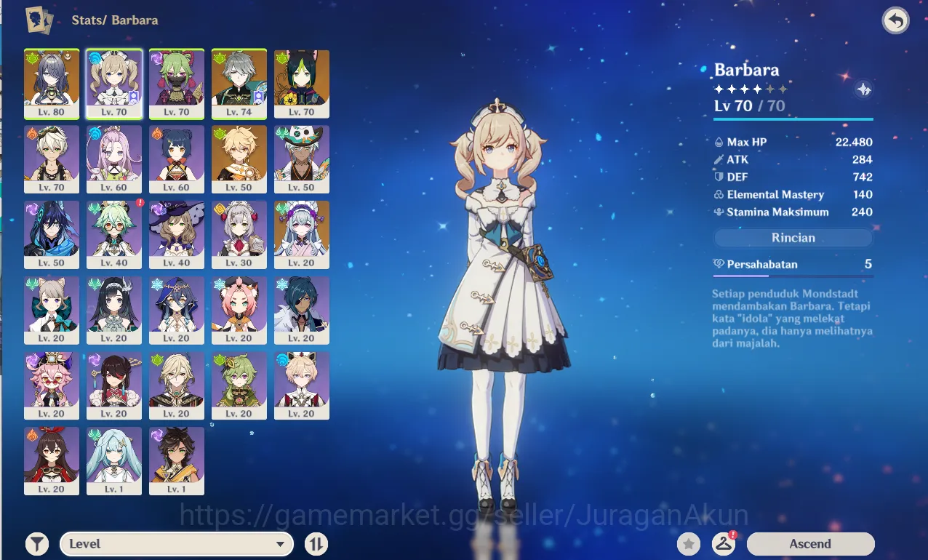Go back with the return arrow button

pos(896,20)
